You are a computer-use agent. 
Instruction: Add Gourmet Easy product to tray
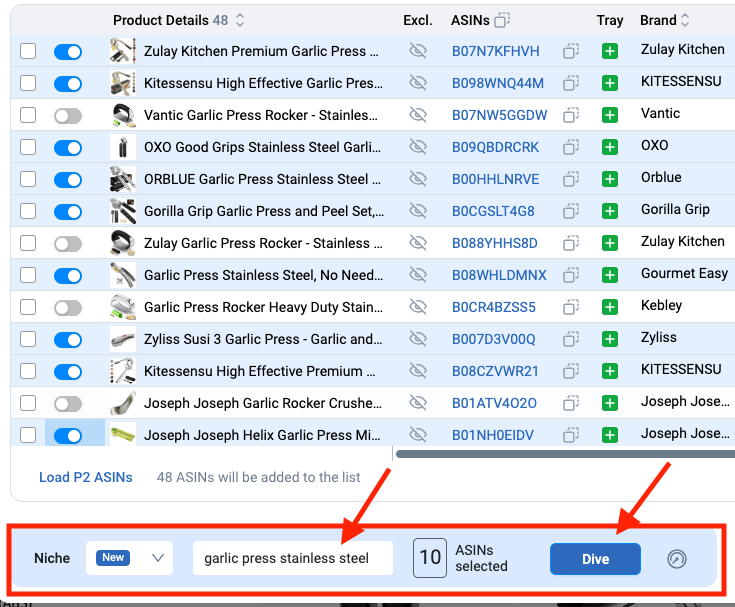[x=609, y=275]
